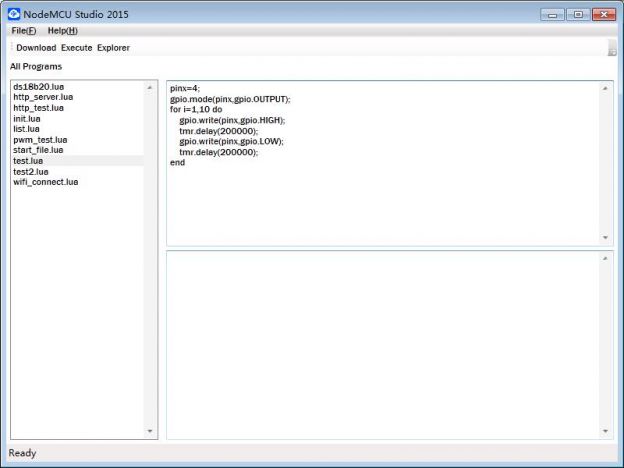Select ds18b20.lua in program list

(x=39, y=87)
